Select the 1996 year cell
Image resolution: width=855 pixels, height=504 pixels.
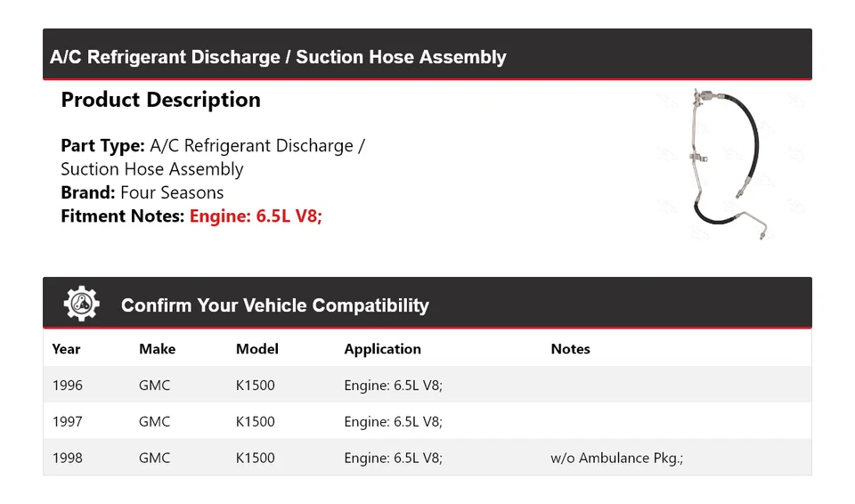[68, 386]
